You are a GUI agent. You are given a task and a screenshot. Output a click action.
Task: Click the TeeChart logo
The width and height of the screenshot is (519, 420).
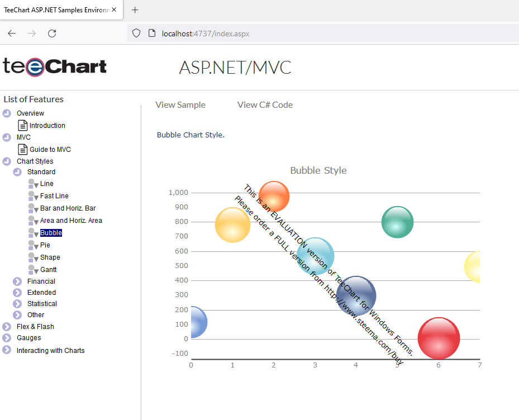55,66
